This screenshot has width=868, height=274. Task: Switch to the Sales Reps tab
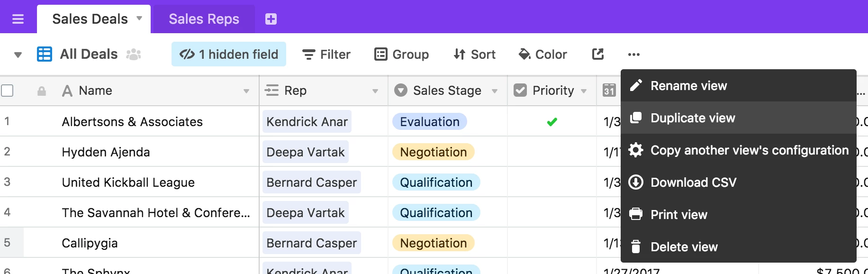click(204, 19)
